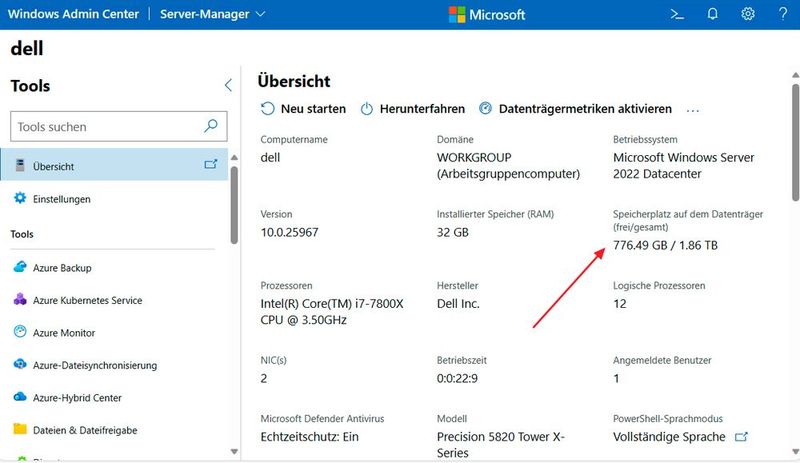Click the Intel Core i7-7800X processor text

[332, 312]
